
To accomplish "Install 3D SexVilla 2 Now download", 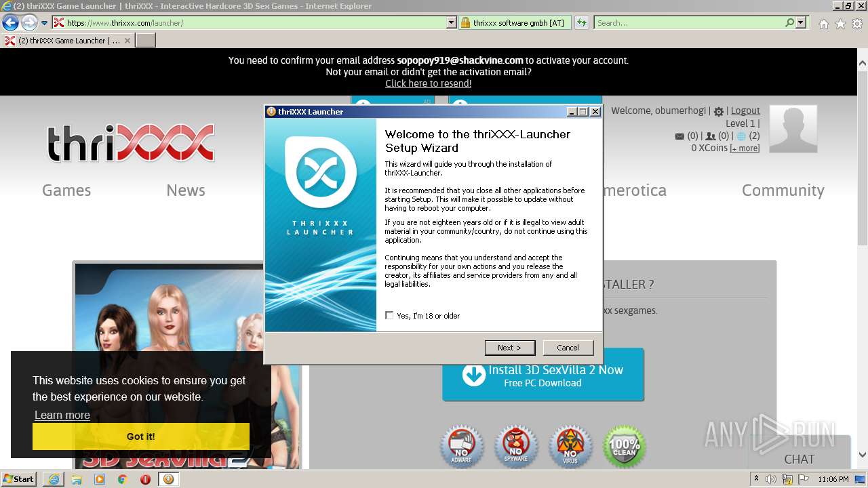I will (543, 375).
